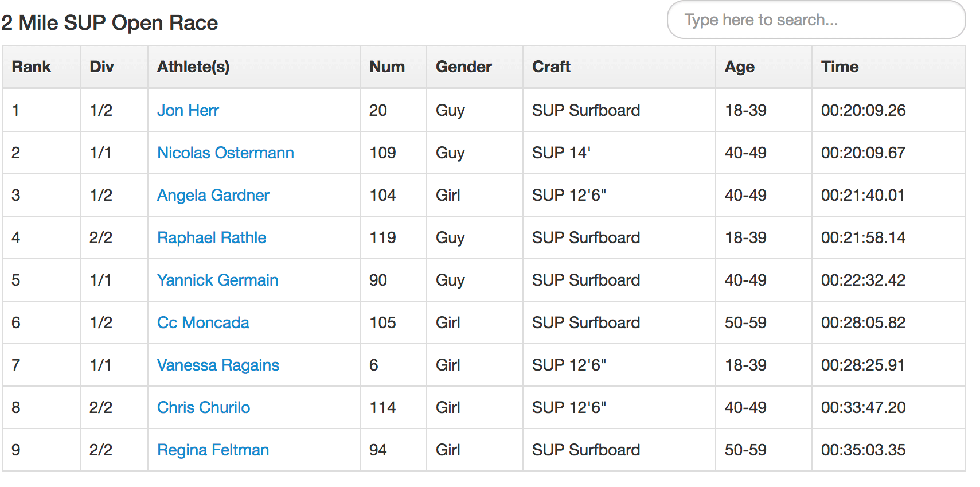Click the search input field
Screen dimensions: 980x487
(x=815, y=20)
